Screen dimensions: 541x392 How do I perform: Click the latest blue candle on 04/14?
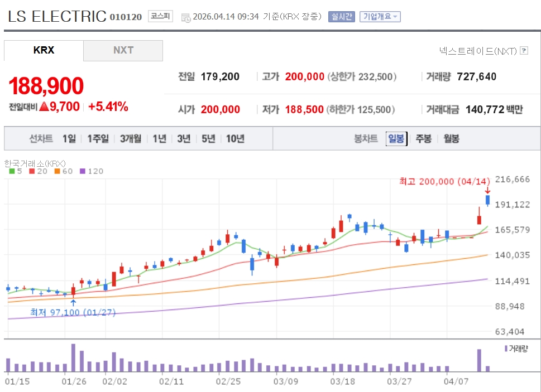pos(487,200)
